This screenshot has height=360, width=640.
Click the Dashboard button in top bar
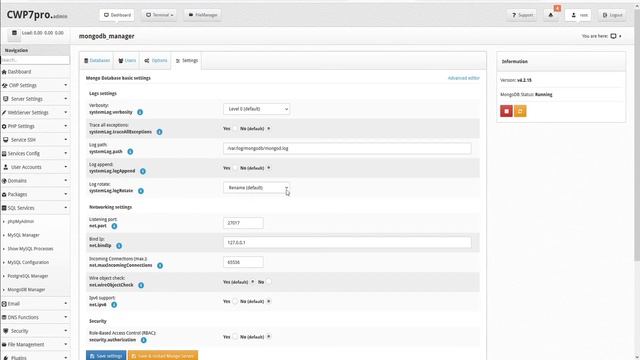coord(117,15)
